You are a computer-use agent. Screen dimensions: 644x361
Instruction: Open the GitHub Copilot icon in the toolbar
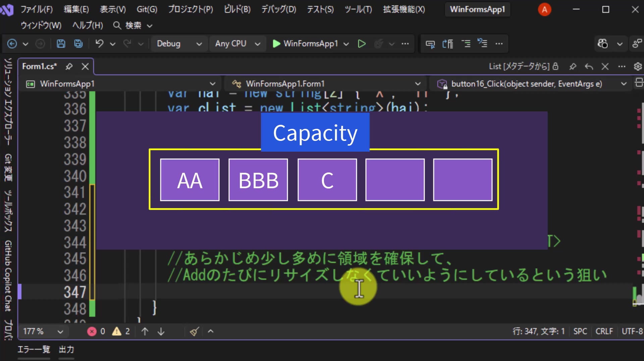tap(603, 44)
